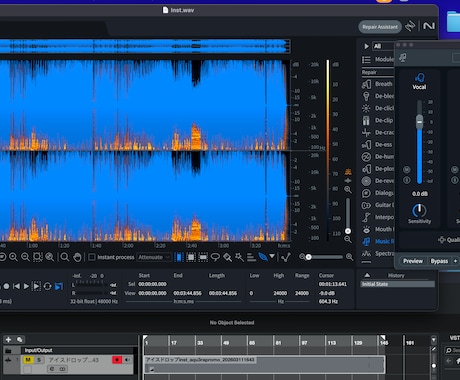This screenshot has width=460, height=380.
Task: Click the Repair Assistant button
Action: coord(380,27)
